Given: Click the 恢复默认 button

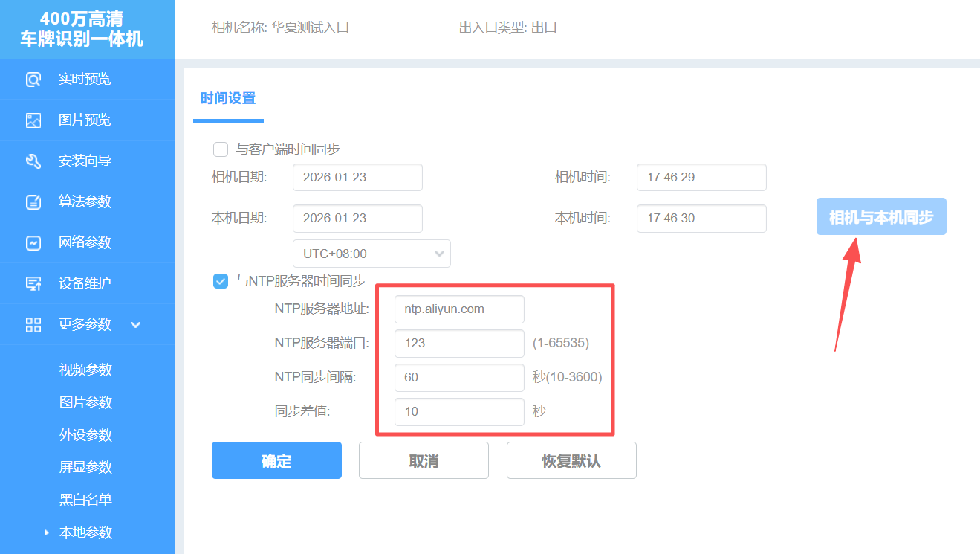Looking at the screenshot, I should tap(571, 461).
